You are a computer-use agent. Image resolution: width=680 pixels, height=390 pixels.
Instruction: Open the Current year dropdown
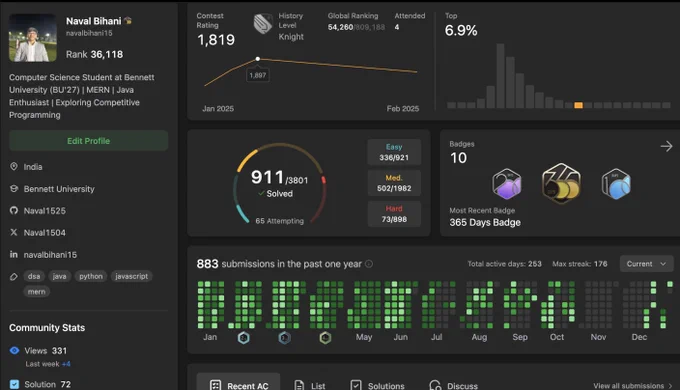click(x=646, y=264)
